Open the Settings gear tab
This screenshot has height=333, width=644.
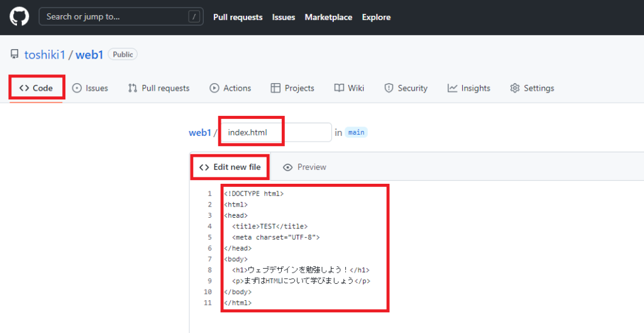(x=532, y=88)
